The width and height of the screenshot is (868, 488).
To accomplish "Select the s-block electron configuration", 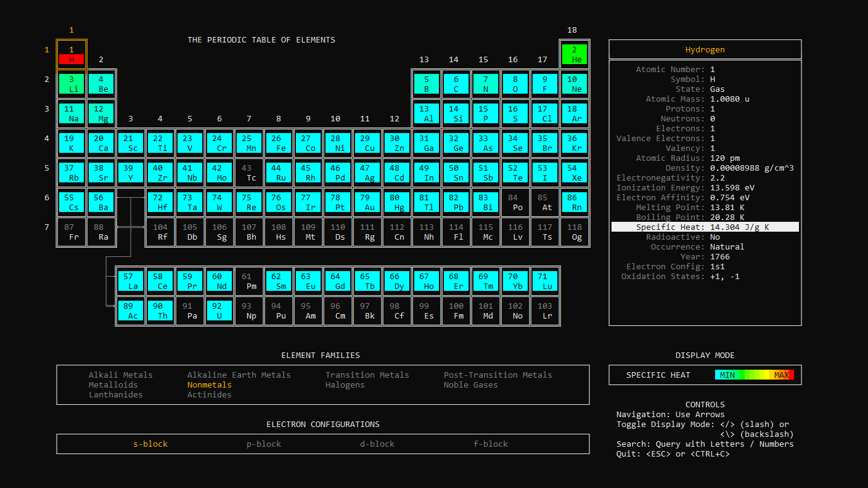I will coord(150,444).
